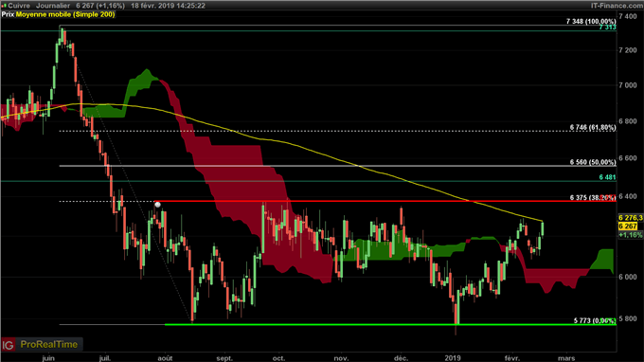Click the white drawing anchor dot
The width and height of the screenshot is (644, 362).
pyautogui.click(x=157, y=204)
